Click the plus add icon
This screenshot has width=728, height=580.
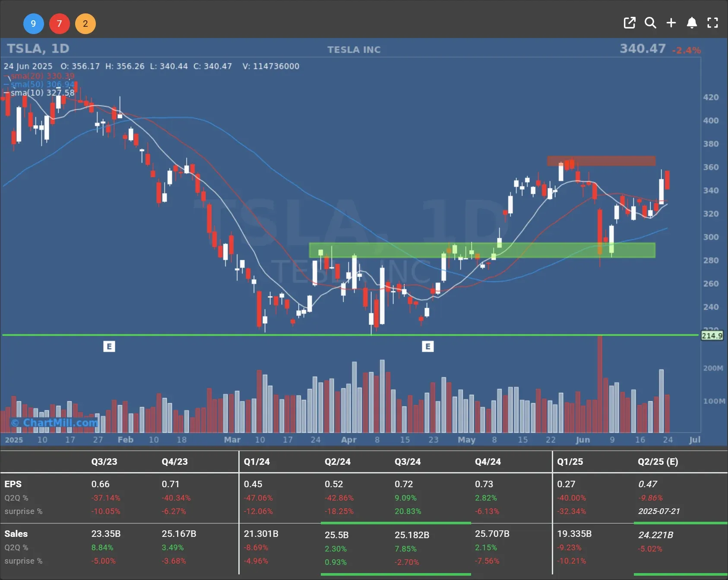671,23
